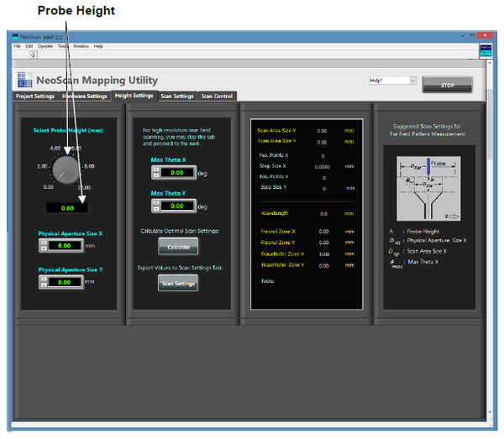Click the NeoScan logo icon beside title
504x439 pixels.
pyautogui.click(x=24, y=81)
